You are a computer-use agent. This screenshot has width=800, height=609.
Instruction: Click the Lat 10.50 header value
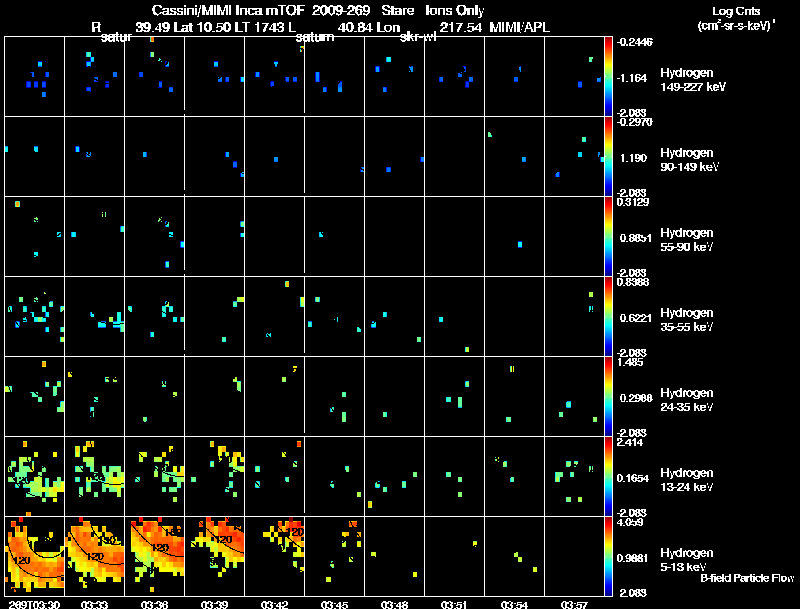pos(205,28)
